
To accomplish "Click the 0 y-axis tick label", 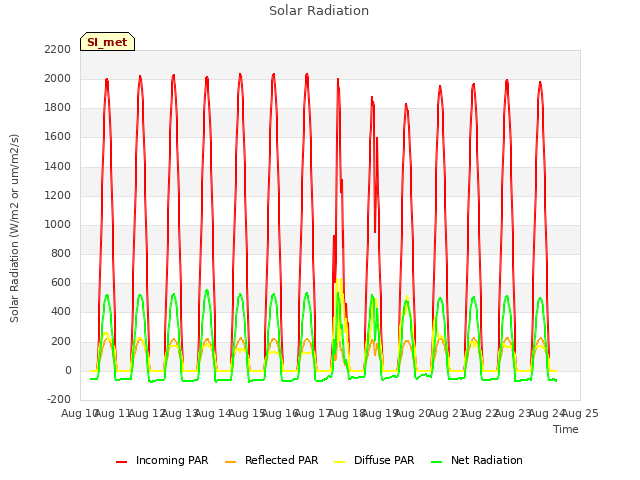I will [x=68, y=371].
